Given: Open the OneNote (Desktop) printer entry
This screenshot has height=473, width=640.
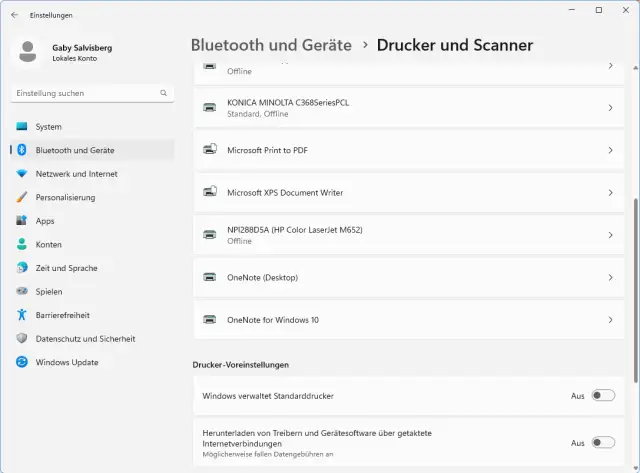Looking at the screenshot, I should (x=262, y=277).
